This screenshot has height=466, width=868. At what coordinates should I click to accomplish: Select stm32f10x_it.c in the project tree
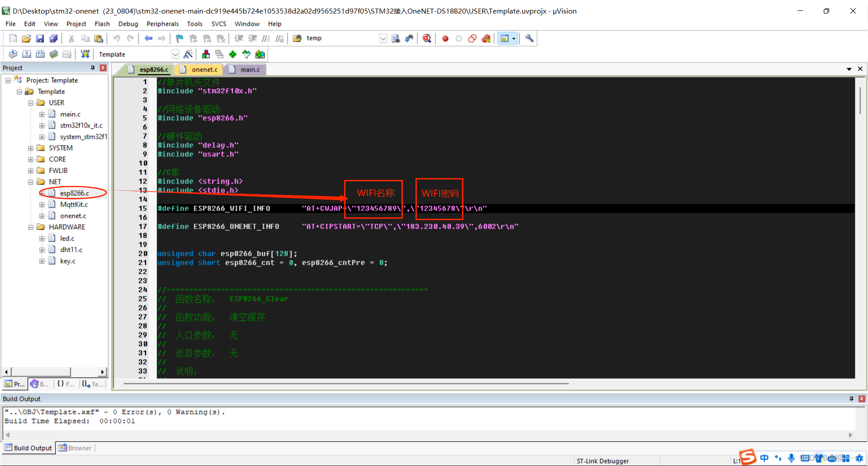tap(81, 126)
